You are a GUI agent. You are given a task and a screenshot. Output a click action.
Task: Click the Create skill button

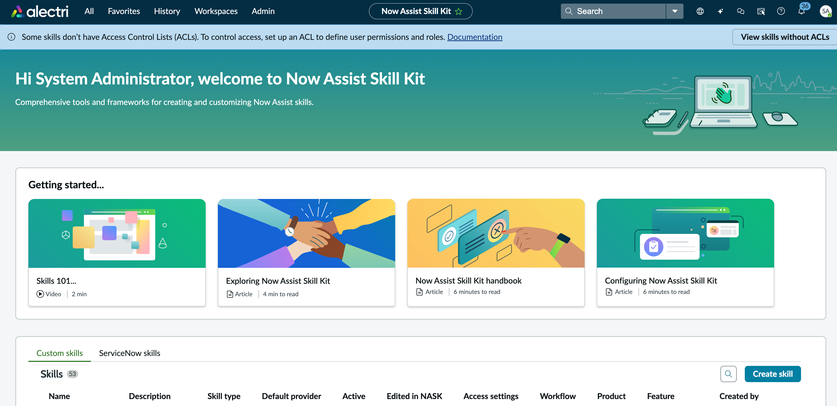[772, 374]
